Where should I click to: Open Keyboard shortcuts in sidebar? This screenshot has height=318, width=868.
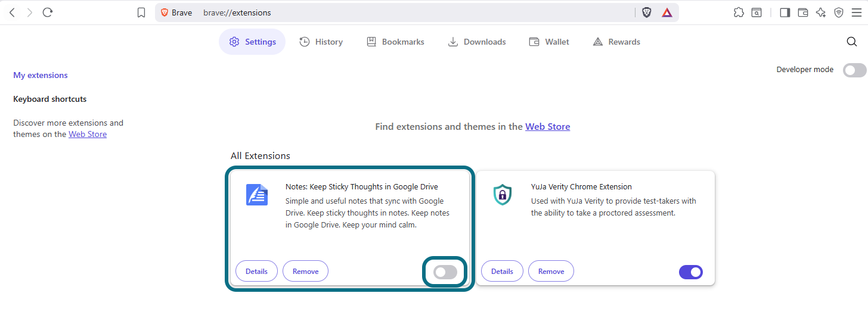coord(50,99)
